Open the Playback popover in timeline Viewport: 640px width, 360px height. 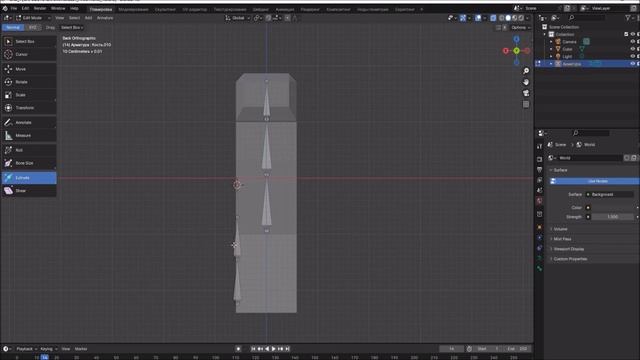click(26, 349)
